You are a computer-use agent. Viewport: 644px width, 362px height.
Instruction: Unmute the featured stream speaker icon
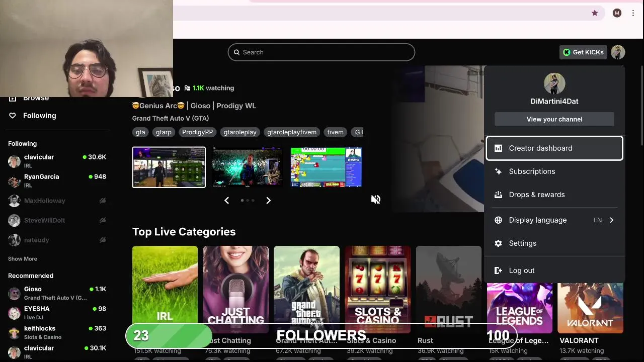click(375, 200)
